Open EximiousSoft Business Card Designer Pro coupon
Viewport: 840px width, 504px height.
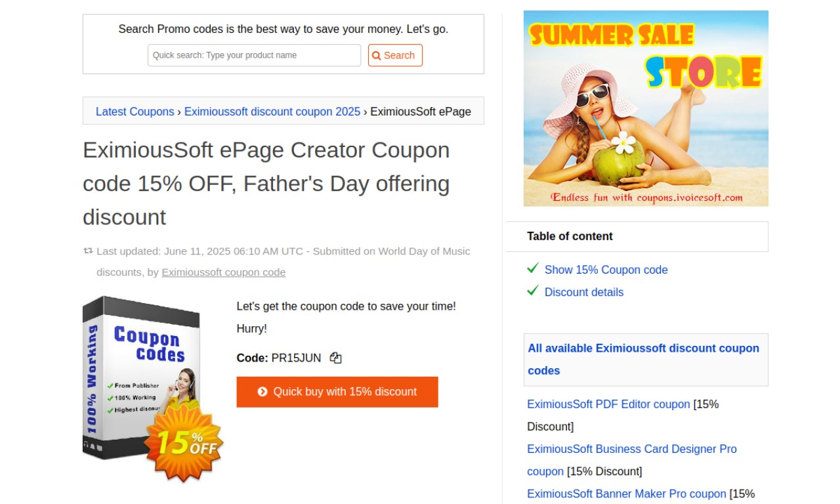click(x=632, y=460)
